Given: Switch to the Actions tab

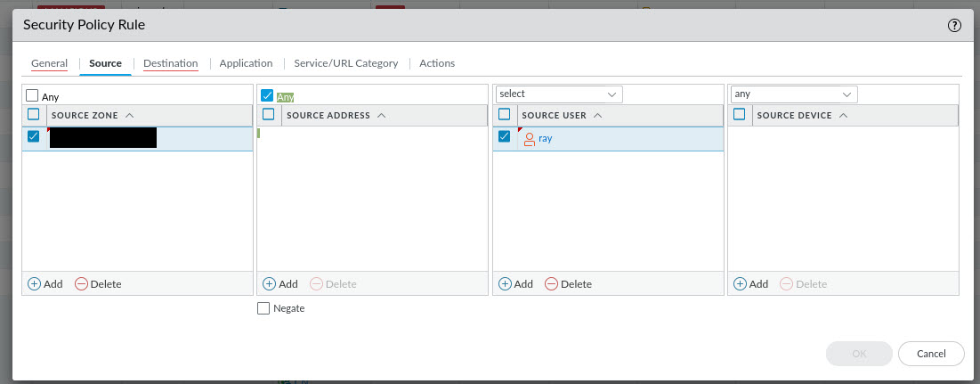Looking at the screenshot, I should 437,63.
